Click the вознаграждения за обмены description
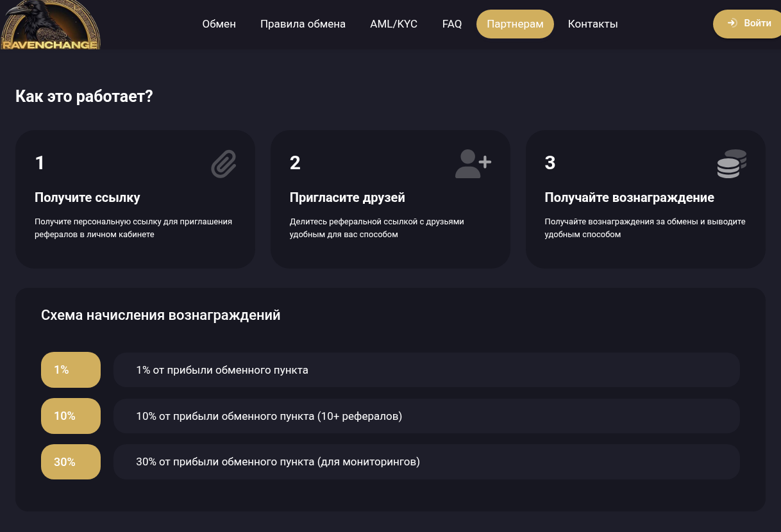Screen dimensions: 781x532 (x=645, y=228)
